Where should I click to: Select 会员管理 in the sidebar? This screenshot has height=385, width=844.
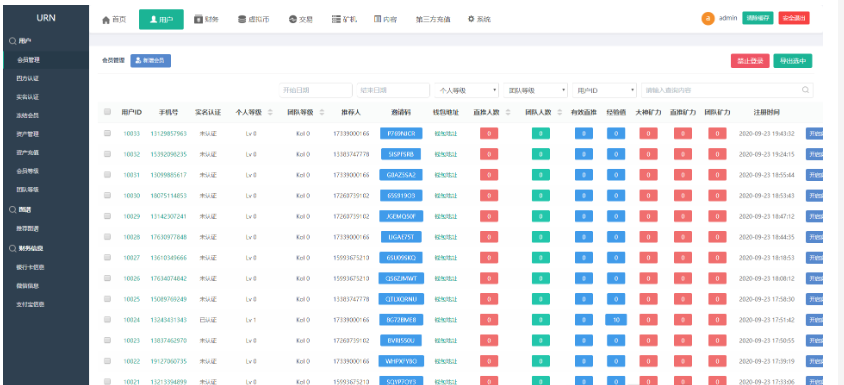(x=28, y=60)
